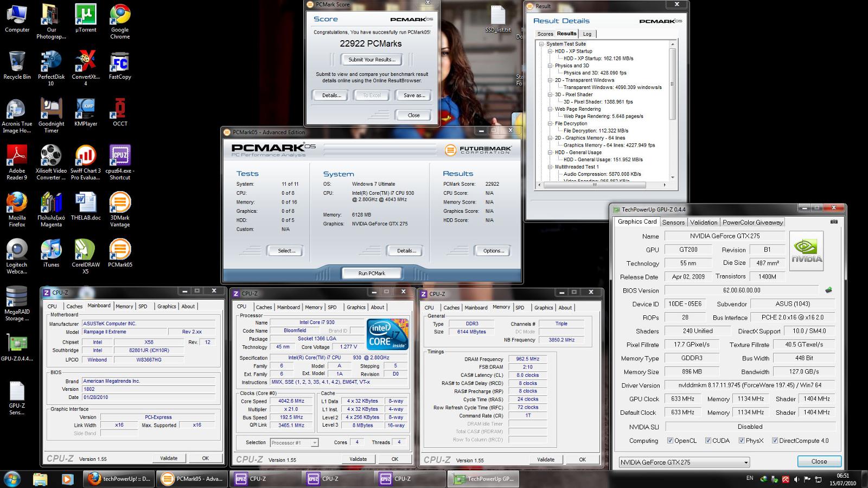
Task: Collapse Physics and 3D node
Action: point(550,66)
